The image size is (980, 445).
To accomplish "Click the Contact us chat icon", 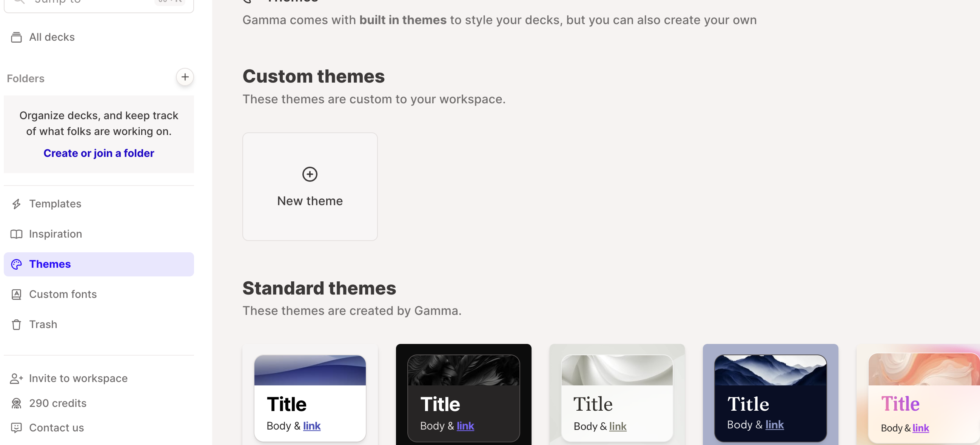I will pos(16,428).
